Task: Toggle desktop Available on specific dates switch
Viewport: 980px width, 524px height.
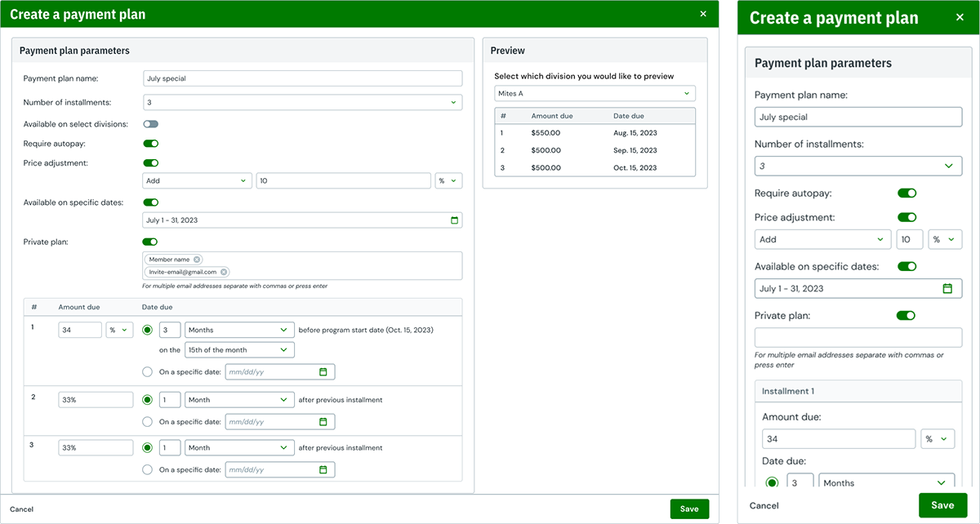Action: (150, 202)
